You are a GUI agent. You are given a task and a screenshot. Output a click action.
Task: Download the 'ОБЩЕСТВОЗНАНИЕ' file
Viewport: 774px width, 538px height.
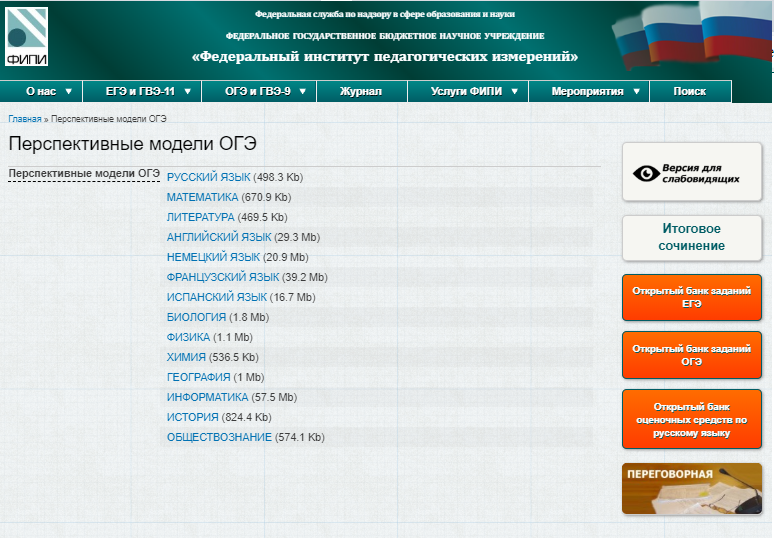tap(219, 437)
